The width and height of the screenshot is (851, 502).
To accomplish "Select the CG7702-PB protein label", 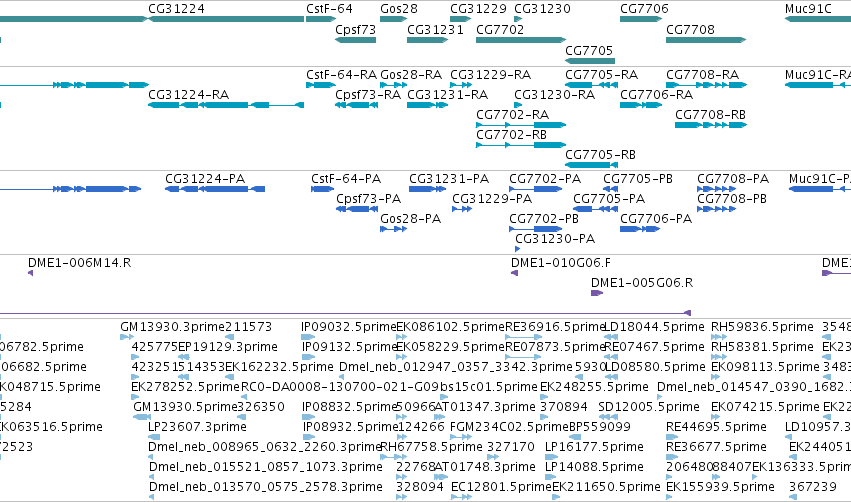I will (544, 219).
